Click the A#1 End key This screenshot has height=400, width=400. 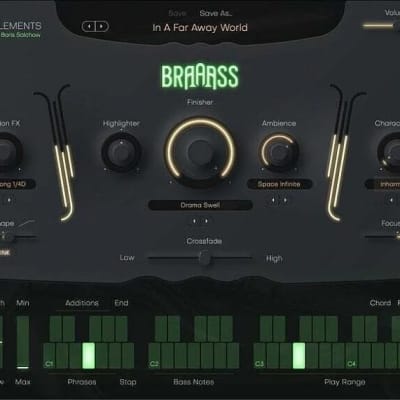121,329
